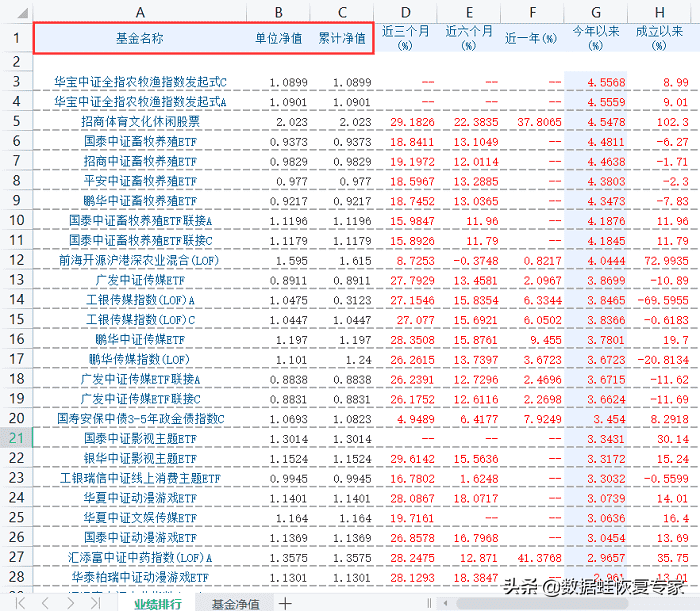Select cell 招商体育文化休闲股票

coord(140,121)
